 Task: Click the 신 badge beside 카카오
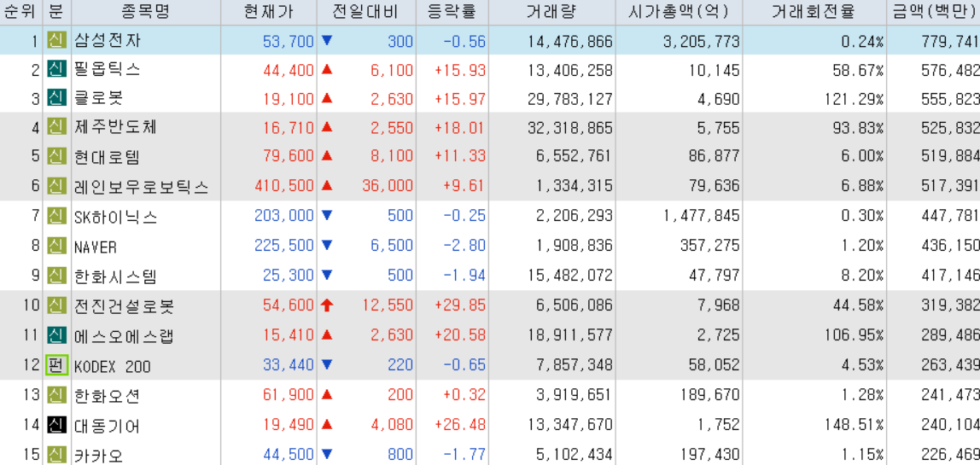(x=56, y=453)
